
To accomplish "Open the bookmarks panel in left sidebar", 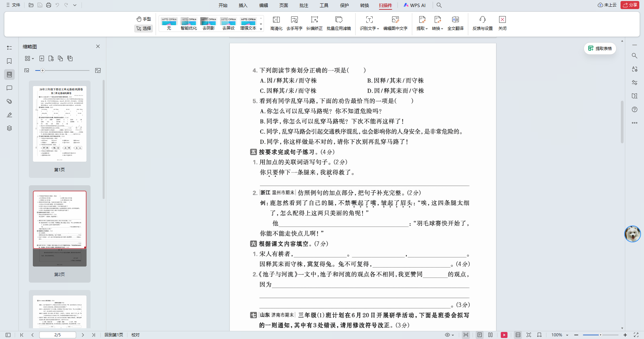I will click(x=9, y=61).
